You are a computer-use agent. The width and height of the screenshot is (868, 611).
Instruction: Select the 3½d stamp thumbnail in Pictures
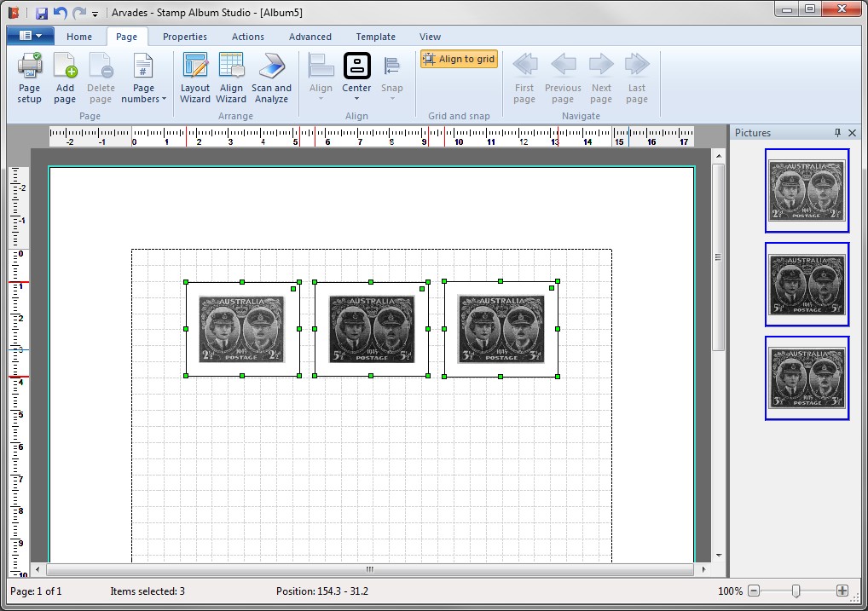(807, 378)
